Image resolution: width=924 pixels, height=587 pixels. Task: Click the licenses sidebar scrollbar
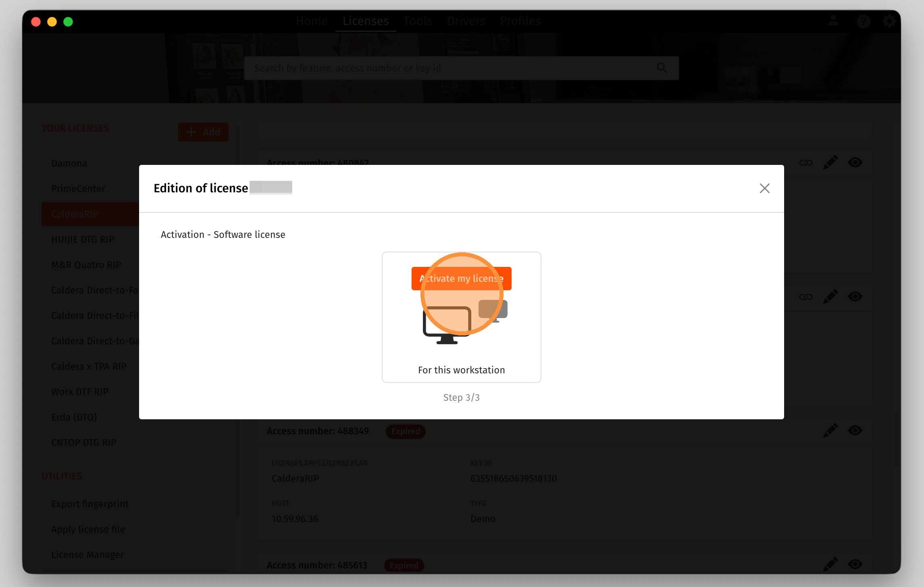coord(238,321)
